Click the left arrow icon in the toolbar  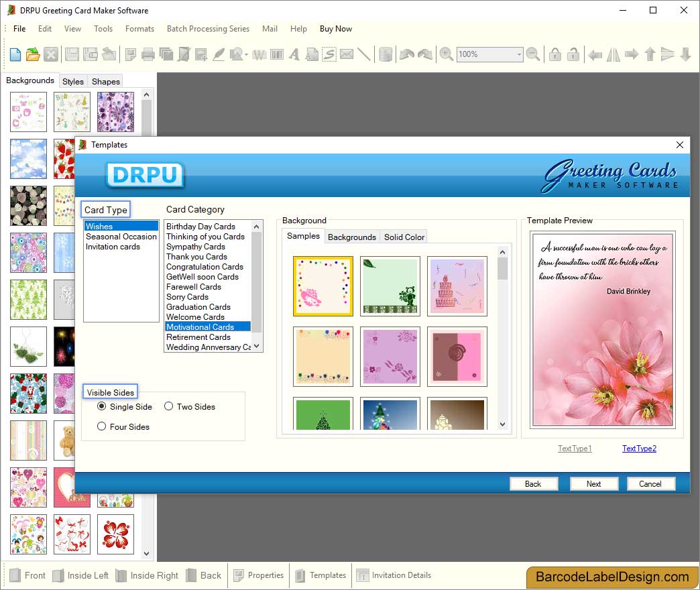(595, 54)
